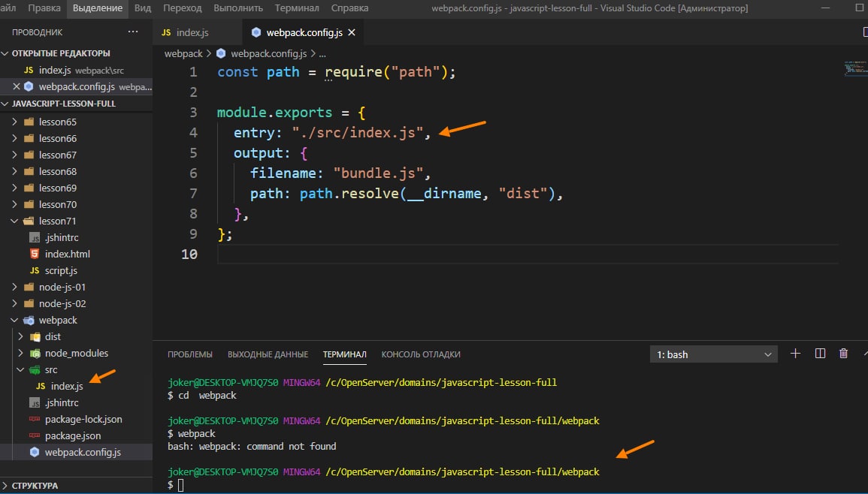Open the 1: bash terminal dropdown
The height and width of the screenshot is (494, 868).
(x=713, y=354)
